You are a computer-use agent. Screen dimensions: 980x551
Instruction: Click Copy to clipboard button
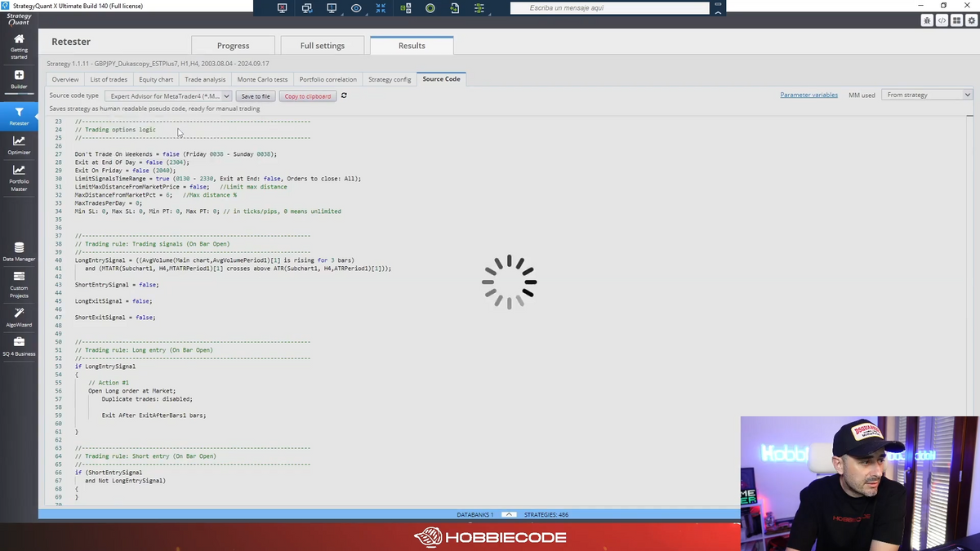pyautogui.click(x=308, y=96)
